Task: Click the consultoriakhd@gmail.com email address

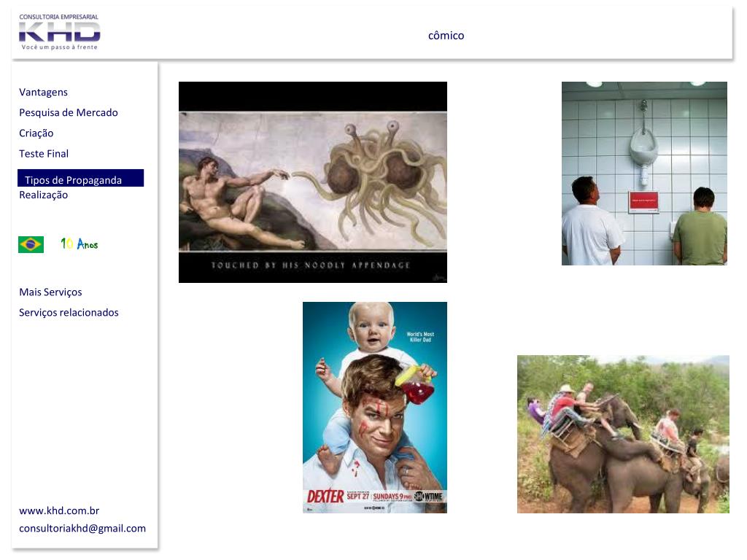Action: click(x=82, y=528)
